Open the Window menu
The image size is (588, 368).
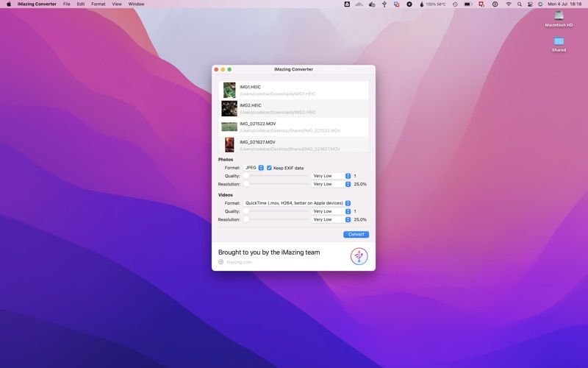pyautogui.click(x=136, y=4)
